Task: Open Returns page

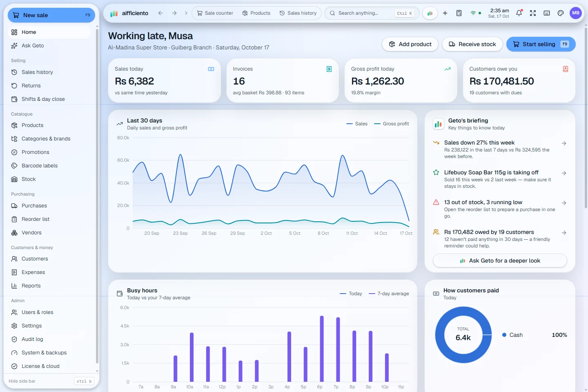Action: pyautogui.click(x=49, y=86)
